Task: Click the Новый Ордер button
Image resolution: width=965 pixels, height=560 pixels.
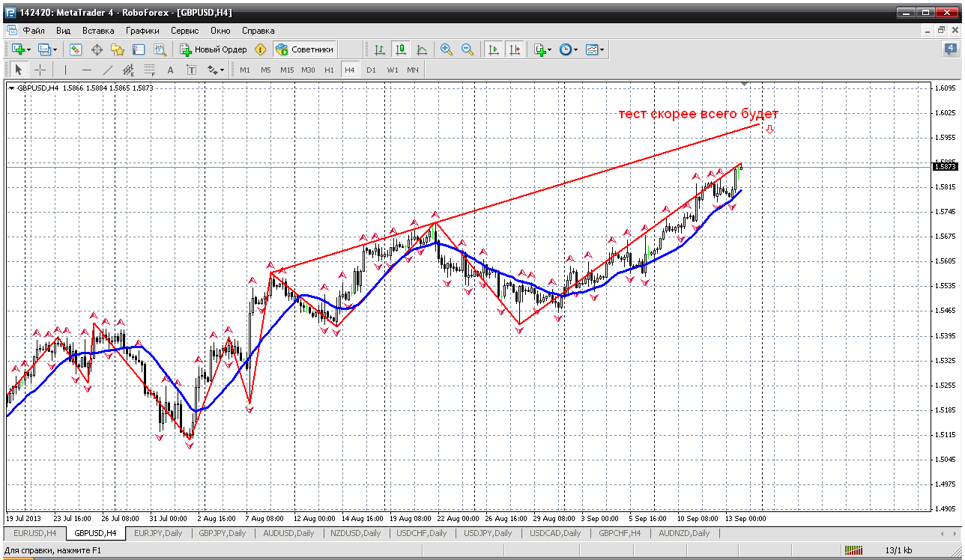Action: tap(214, 49)
